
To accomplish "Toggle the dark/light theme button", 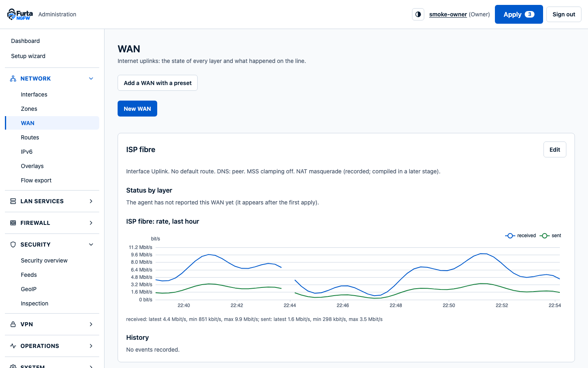I will pos(418,14).
